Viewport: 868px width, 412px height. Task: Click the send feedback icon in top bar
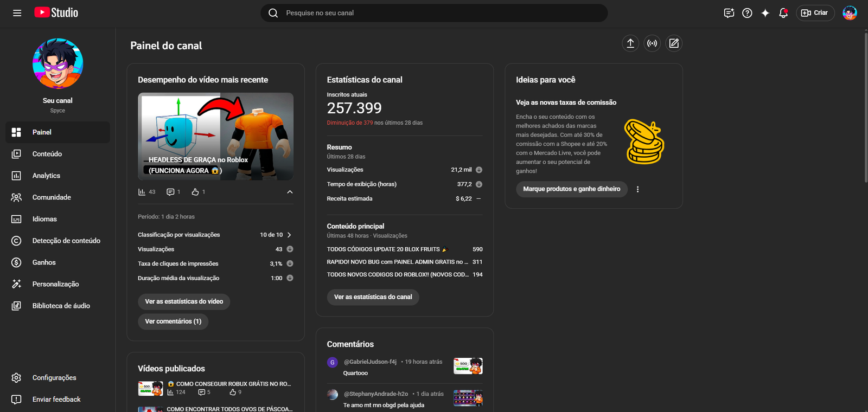pos(729,13)
